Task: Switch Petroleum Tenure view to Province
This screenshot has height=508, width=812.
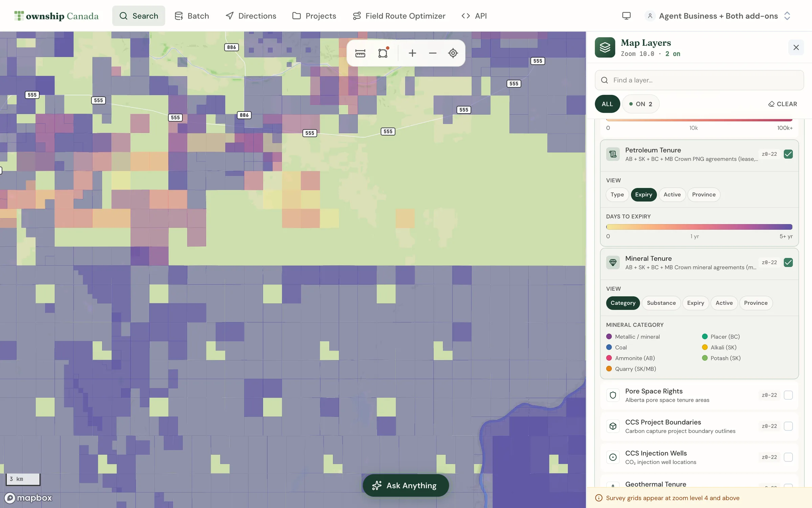Action: pos(704,195)
